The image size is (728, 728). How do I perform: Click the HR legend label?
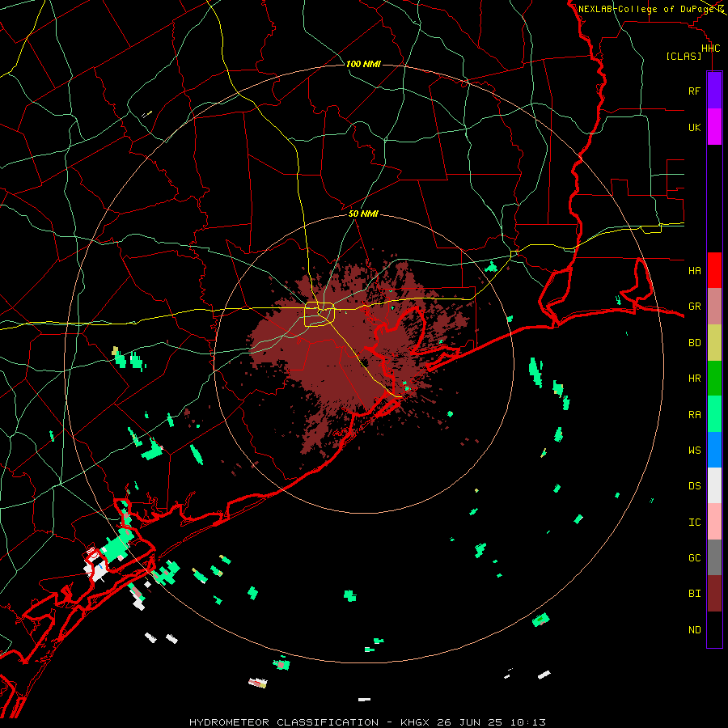point(695,379)
